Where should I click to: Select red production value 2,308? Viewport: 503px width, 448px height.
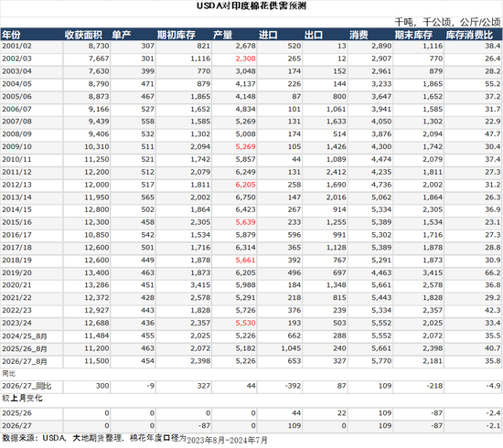pyautogui.click(x=246, y=59)
